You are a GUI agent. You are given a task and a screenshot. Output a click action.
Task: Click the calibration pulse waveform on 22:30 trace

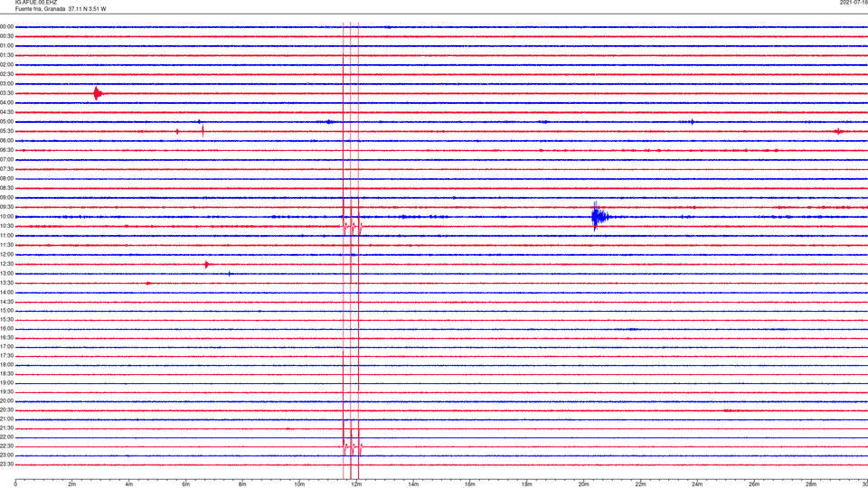coord(351,446)
